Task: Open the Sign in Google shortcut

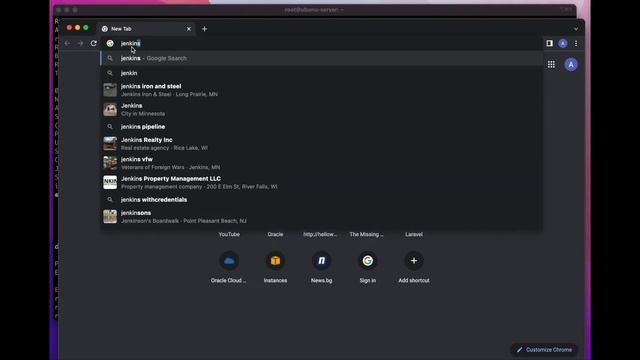Action: 368,266
